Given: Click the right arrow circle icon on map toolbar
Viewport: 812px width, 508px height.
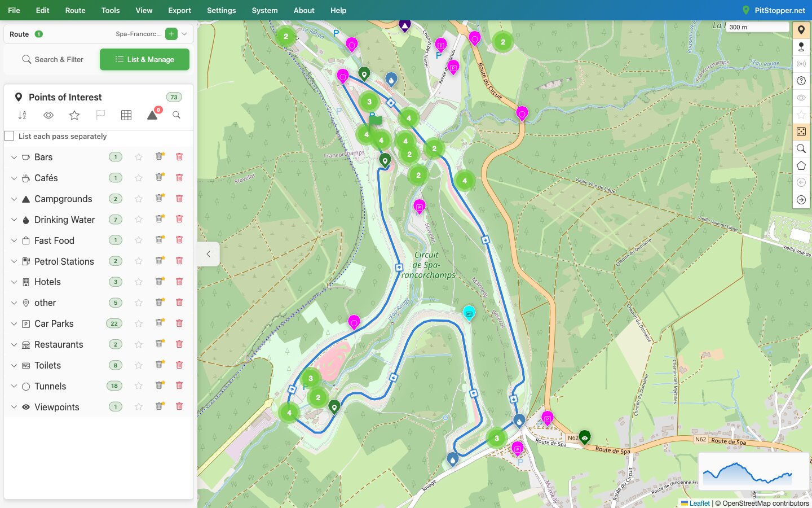Looking at the screenshot, I should [801, 200].
